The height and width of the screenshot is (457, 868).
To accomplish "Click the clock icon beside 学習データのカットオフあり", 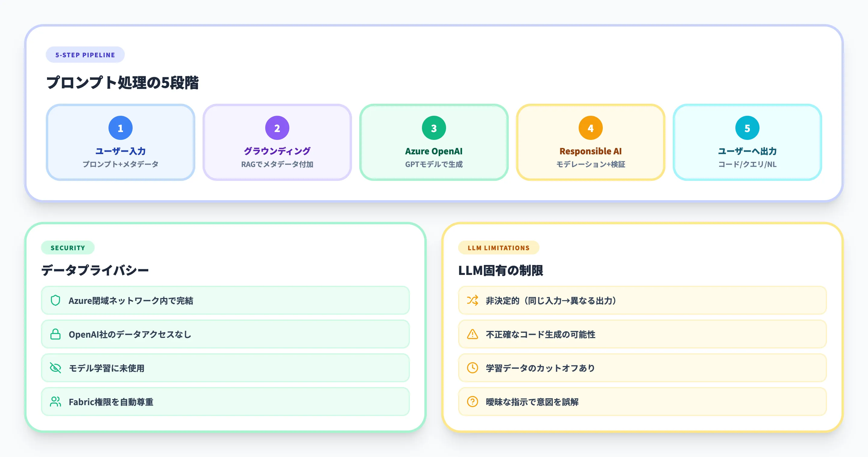I will [473, 368].
